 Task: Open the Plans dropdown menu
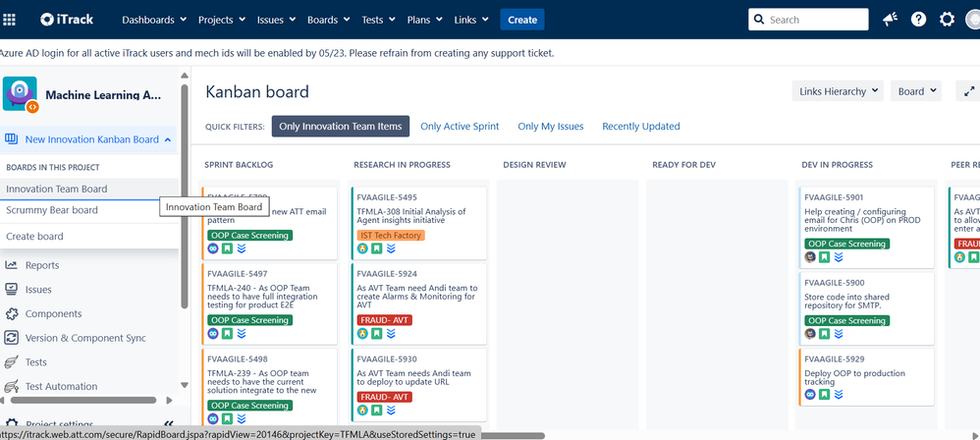pyautogui.click(x=425, y=20)
